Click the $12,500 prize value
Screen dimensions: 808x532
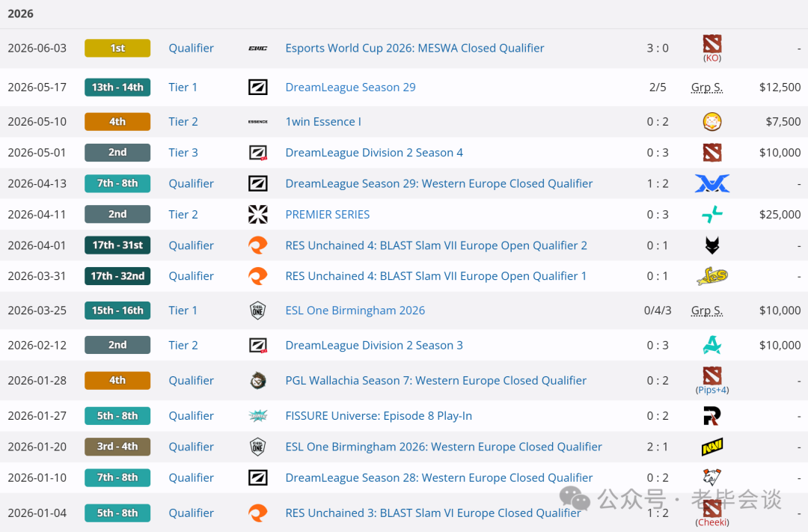tap(780, 87)
